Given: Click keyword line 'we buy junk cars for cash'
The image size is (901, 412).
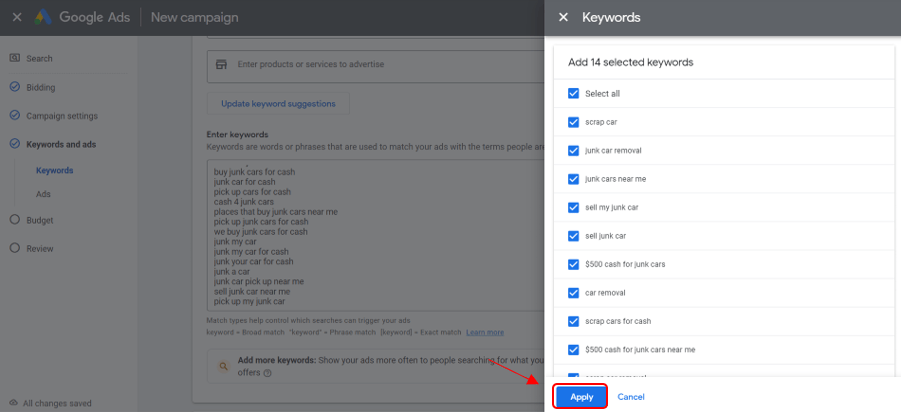Looking at the screenshot, I should click(260, 232).
